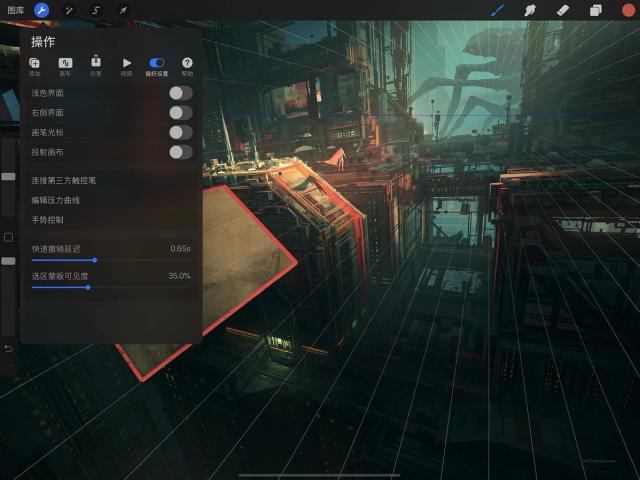Click the 35.0% mask visibility value

(x=179, y=276)
